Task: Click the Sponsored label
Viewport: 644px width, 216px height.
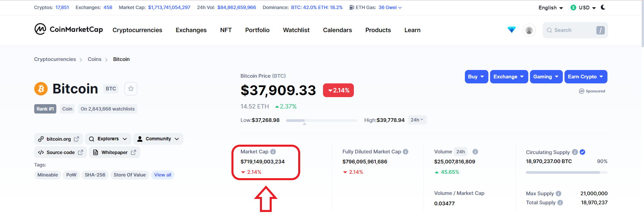Action: 592,91
